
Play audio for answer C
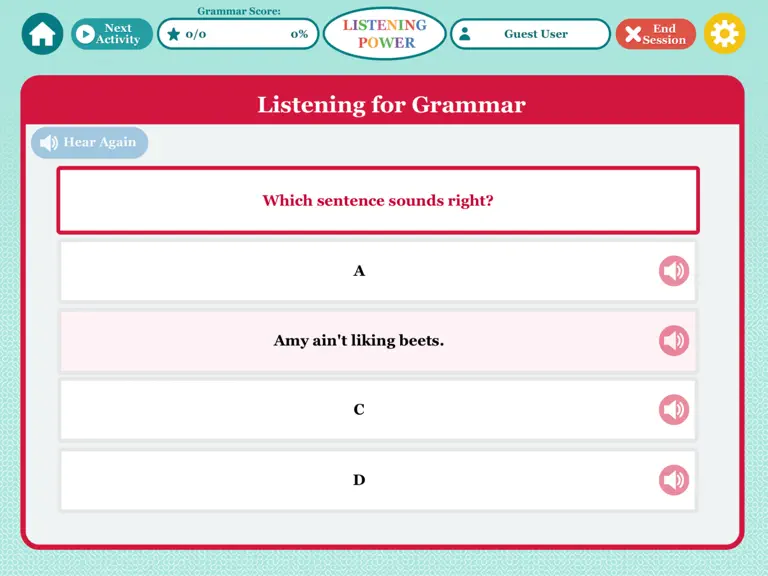pos(674,409)
